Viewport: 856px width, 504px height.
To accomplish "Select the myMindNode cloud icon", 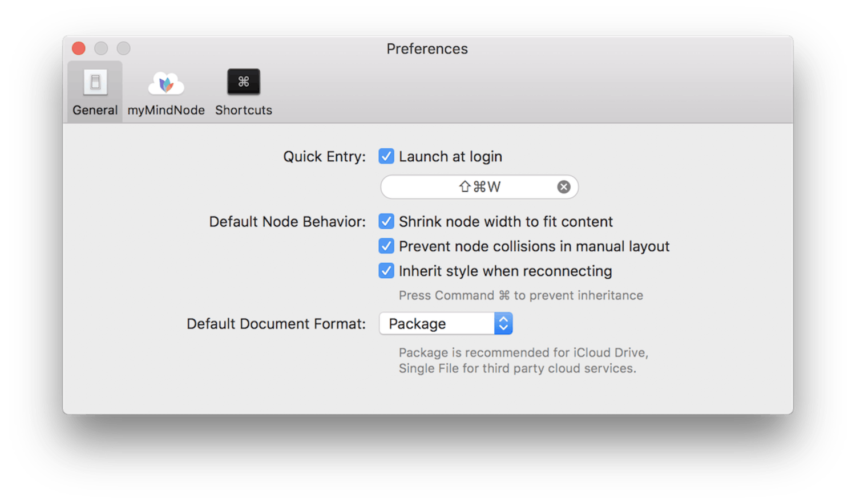I will click(x=166, y=83).
